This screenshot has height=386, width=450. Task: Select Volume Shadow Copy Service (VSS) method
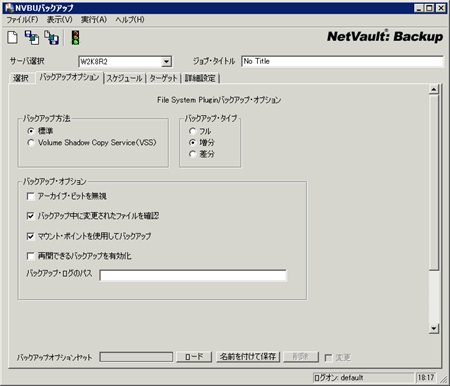click(x=31, y=143)
